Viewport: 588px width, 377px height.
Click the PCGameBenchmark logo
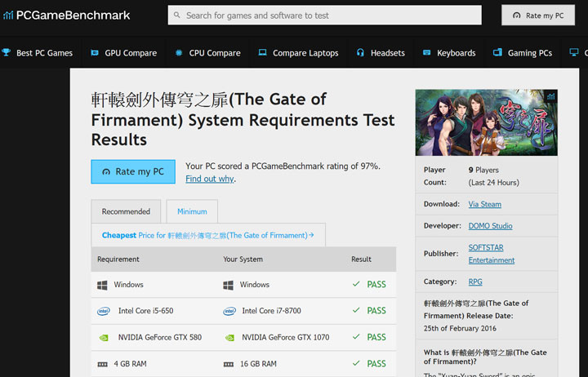pyautogui.click(x=66, y=15)
